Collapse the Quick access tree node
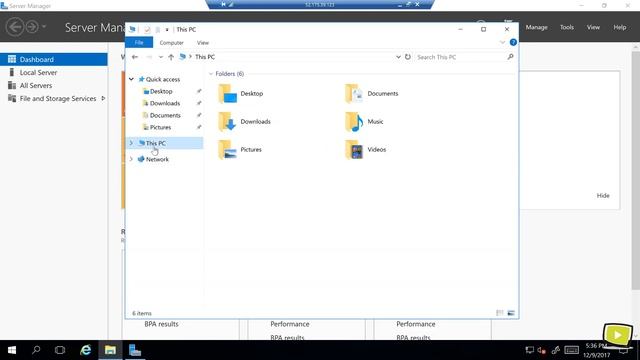Viewport: 640px width, 360px height. (x=131, y=79)
